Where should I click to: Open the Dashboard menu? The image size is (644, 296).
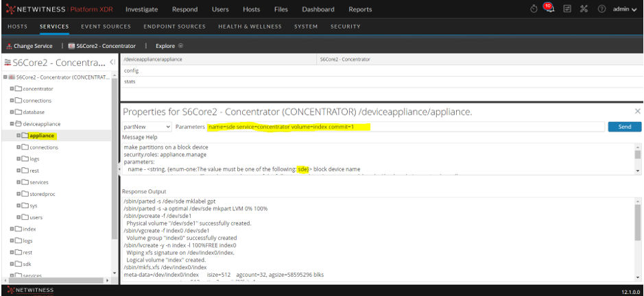pos(318,9)
